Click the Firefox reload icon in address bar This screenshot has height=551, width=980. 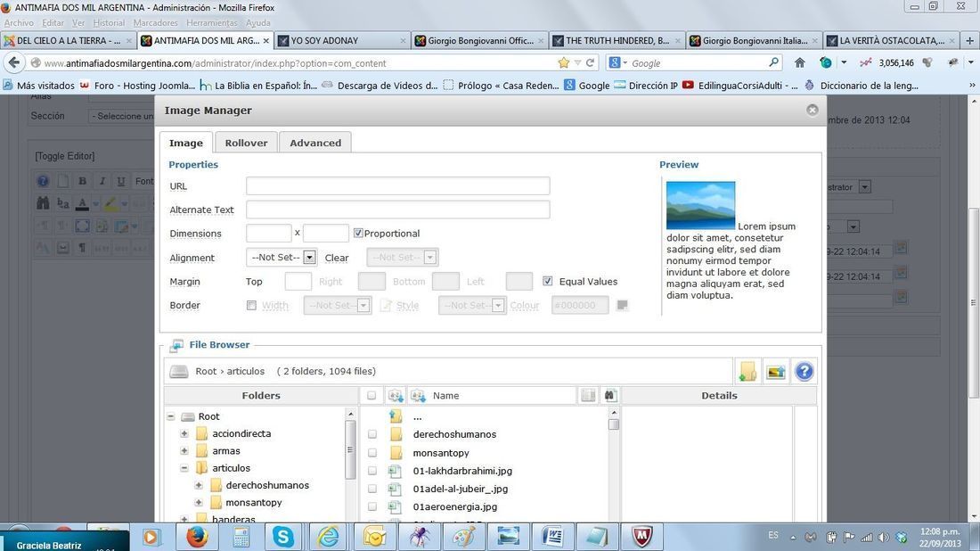click(x=590, y=62)
